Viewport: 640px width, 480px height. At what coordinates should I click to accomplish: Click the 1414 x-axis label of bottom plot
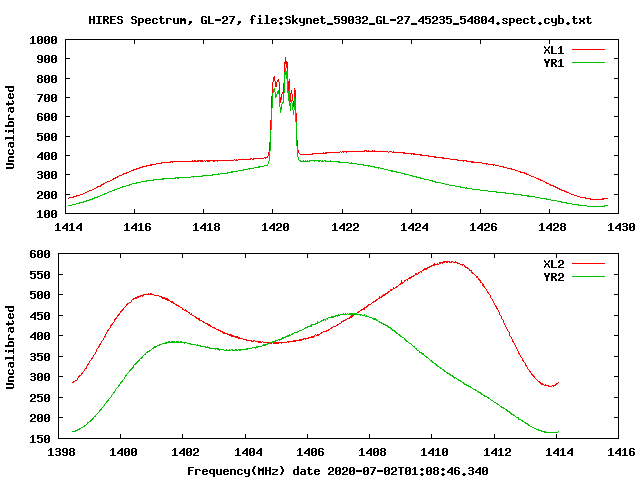pyautogui.click(x=559, y=452)
